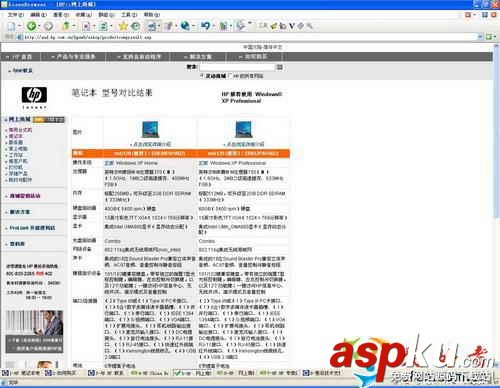This screenshot has height=388, width=500.
Task: Click the 耗材和配件 sidebar link
Action: 20,180
